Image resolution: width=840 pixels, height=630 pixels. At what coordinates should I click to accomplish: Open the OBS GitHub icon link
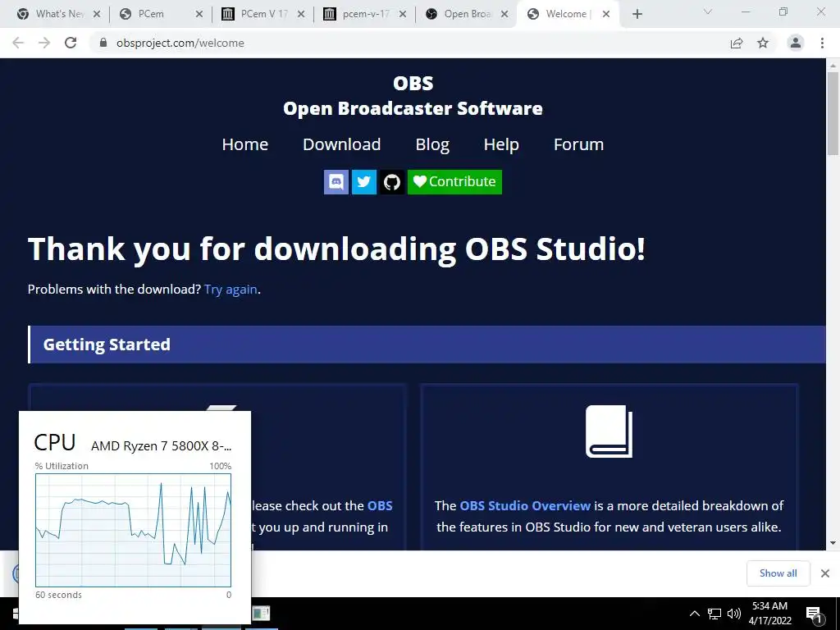click(392, 182)
